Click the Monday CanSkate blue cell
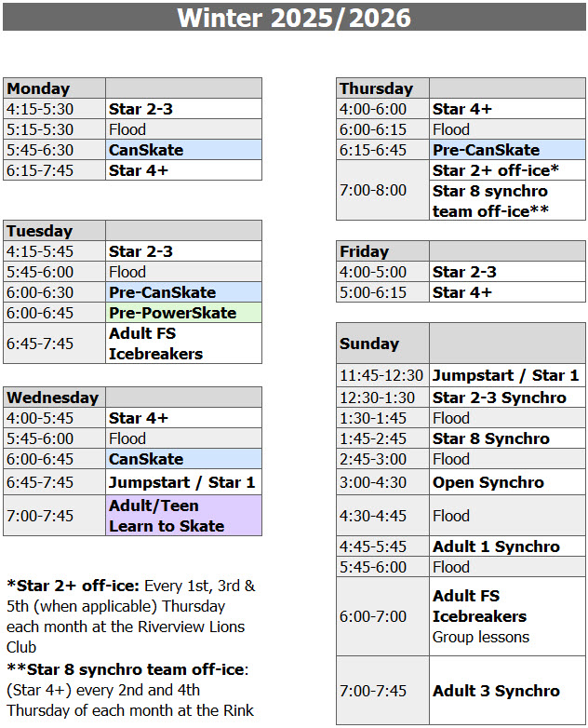 [x=184, y=150]
